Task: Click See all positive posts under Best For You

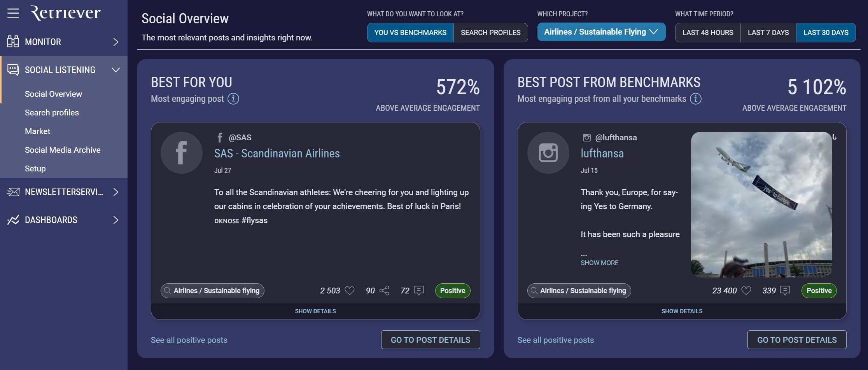Action: click(x=189, y=340)
